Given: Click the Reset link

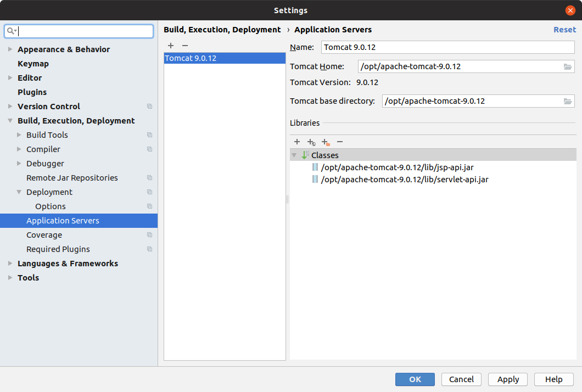Looking at the screenshot, I should (564, 29).
